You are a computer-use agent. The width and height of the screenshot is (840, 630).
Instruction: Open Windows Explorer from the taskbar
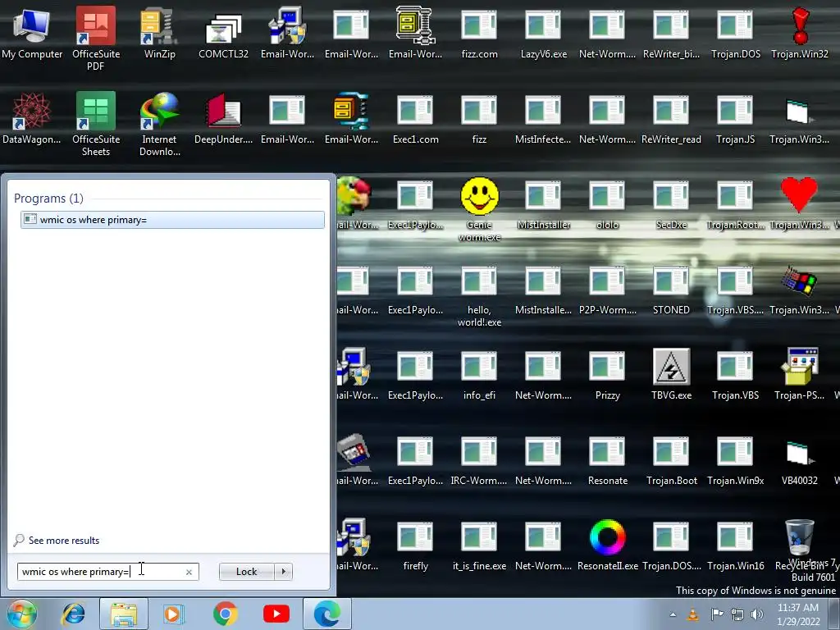click(x=124, y=614)
